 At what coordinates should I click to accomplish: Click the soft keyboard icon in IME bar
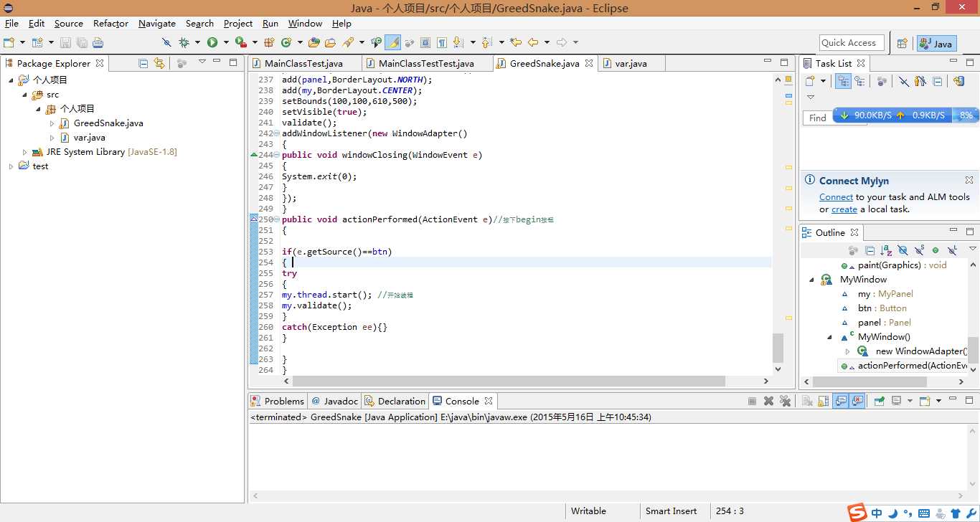coord(923,513)
